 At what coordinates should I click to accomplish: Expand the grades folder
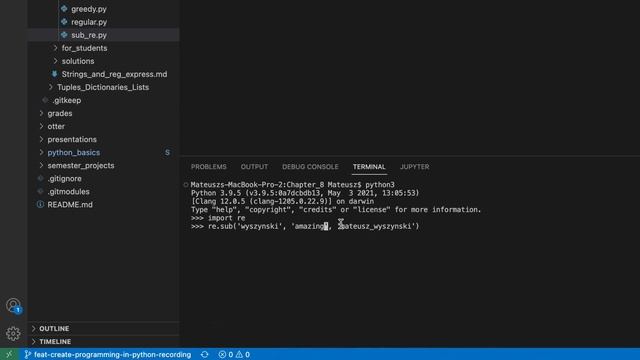click(x=41, y=113)
